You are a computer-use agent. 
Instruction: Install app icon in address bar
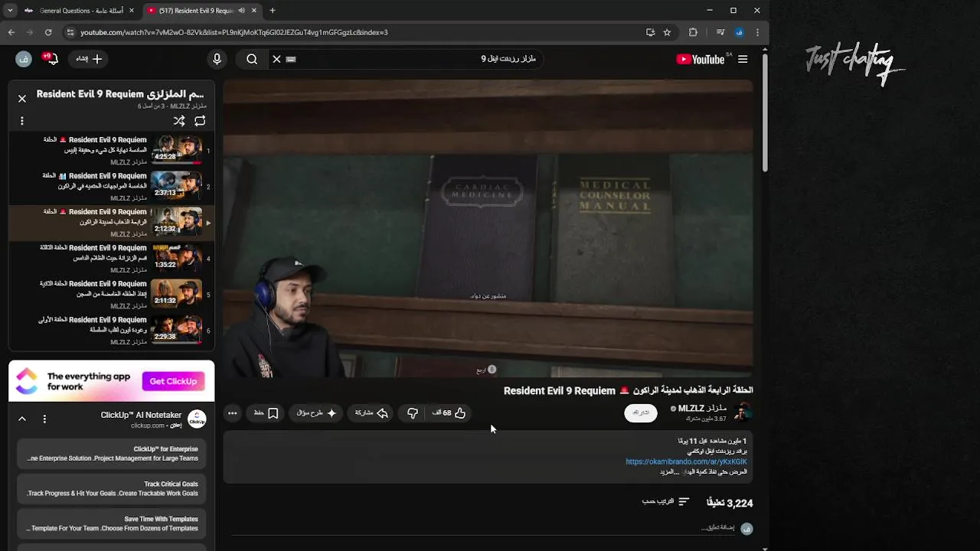650,32
